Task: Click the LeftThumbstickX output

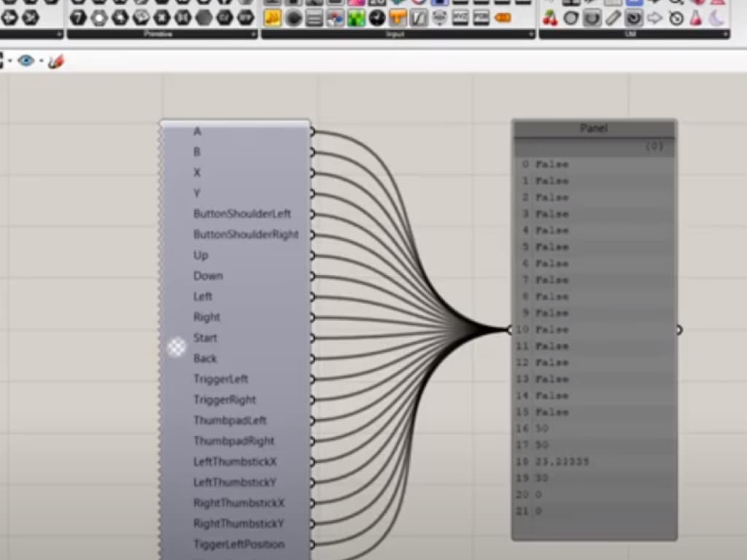Action: [235, 462]
